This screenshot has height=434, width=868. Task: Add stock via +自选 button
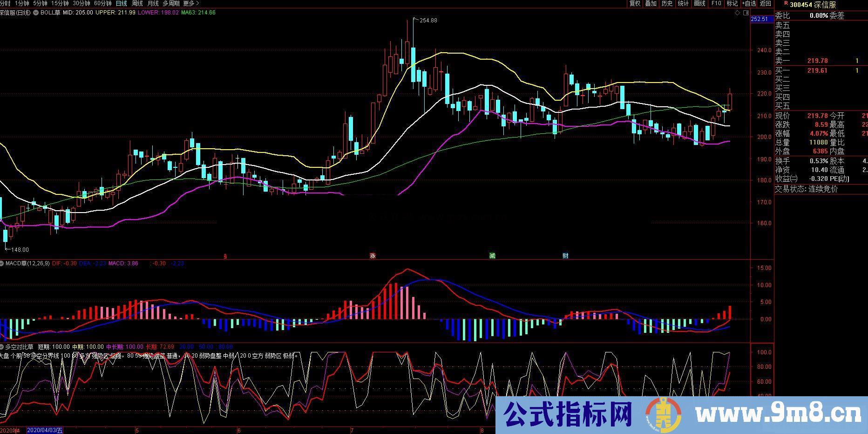coord(748,3)
